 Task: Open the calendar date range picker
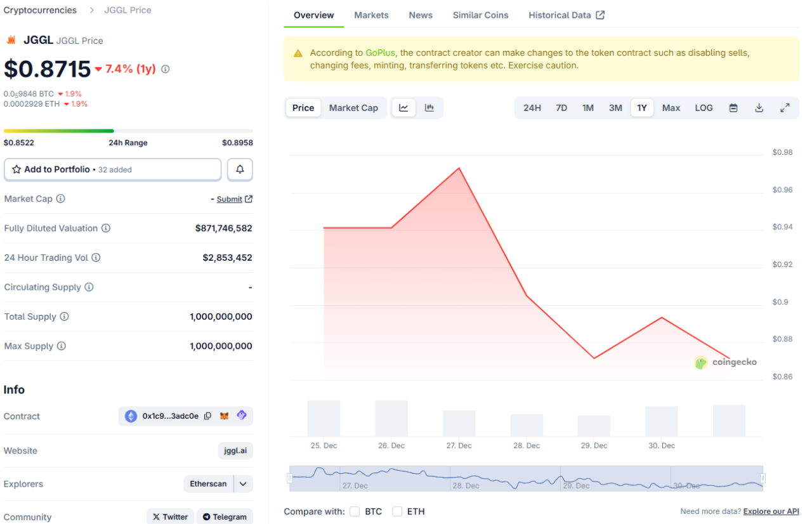tap(733, 108)
